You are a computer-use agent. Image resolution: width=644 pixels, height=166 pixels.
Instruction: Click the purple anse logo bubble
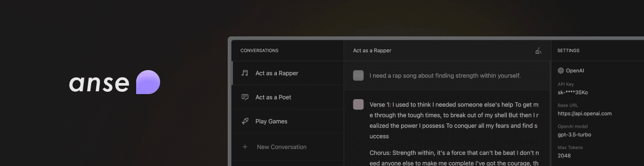click(148, 83)
